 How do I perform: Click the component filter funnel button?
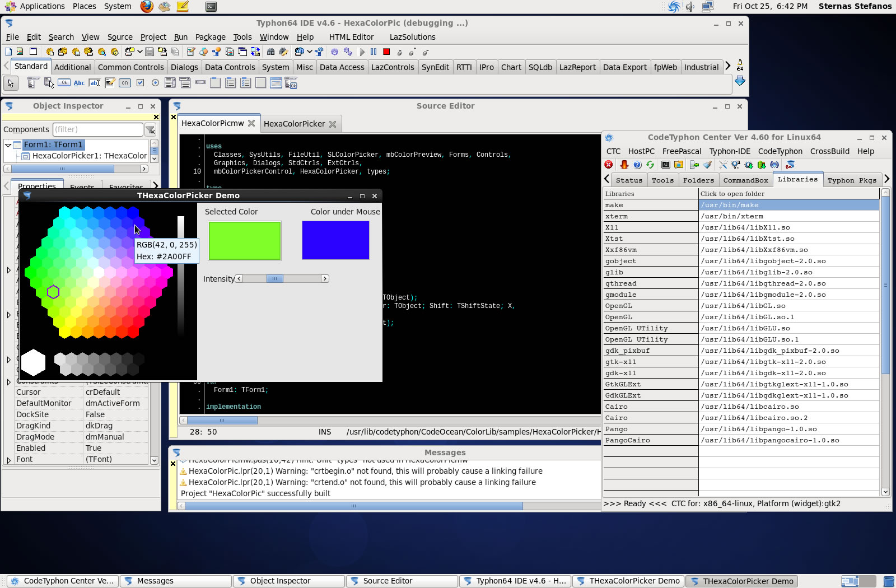point(150,129)
